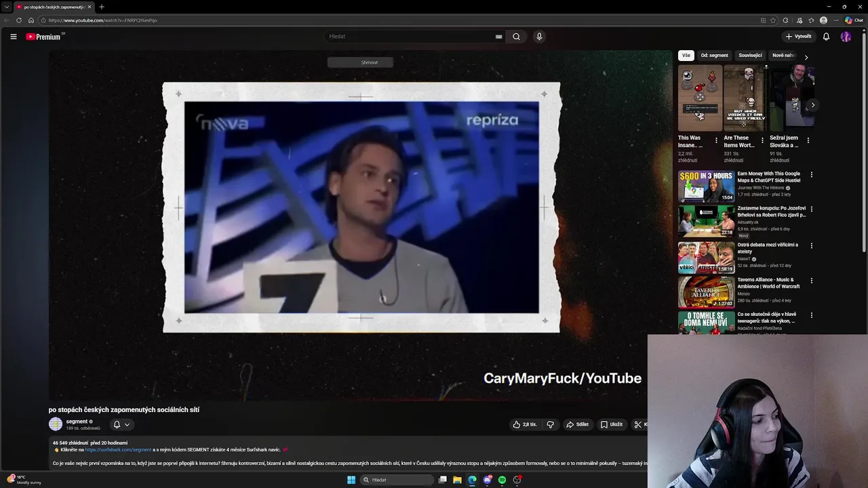Screen dimensions: 868x488
Task: Expand the browser tab list dropdown
Action: tap(7, 7)
